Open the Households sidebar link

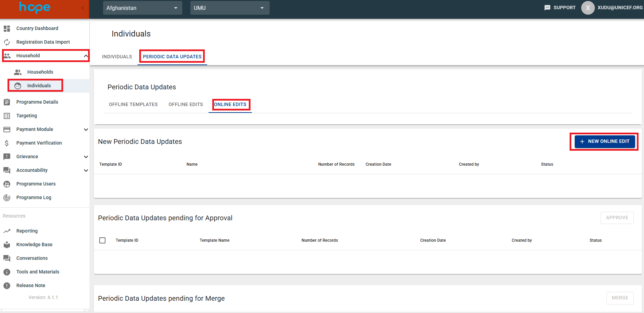[40, 72]
